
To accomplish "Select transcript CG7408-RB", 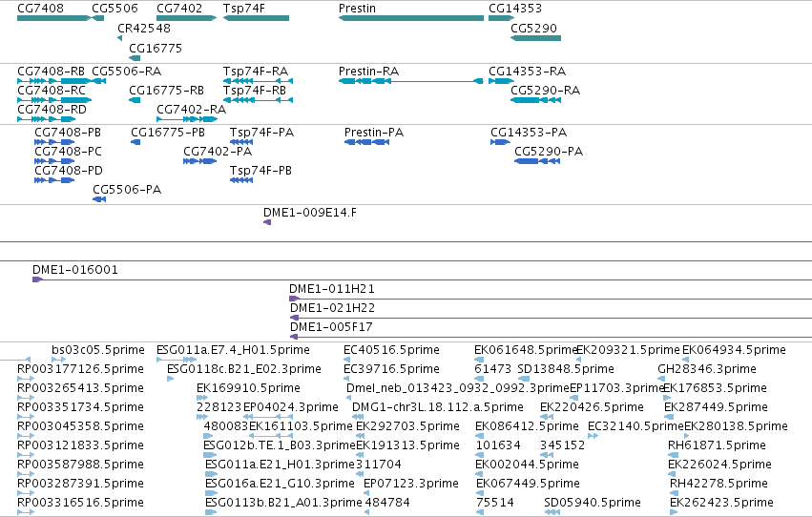I will pos(51,72).
